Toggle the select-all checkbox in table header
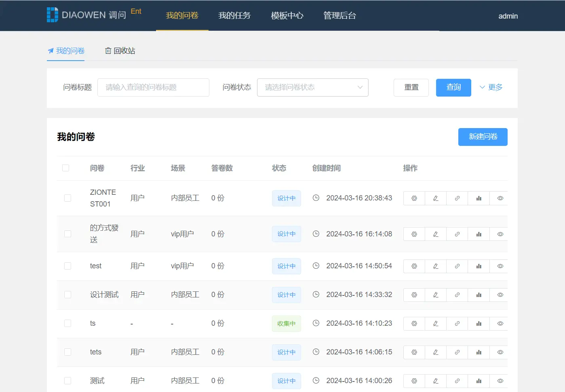The height and width of the screenshot is (392, 565). click(65, 168)
